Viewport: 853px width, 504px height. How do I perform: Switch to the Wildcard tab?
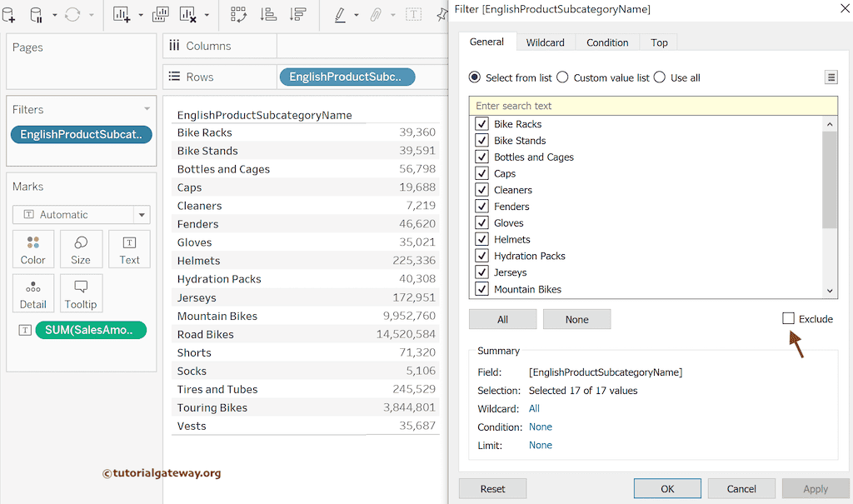point(546,42)
